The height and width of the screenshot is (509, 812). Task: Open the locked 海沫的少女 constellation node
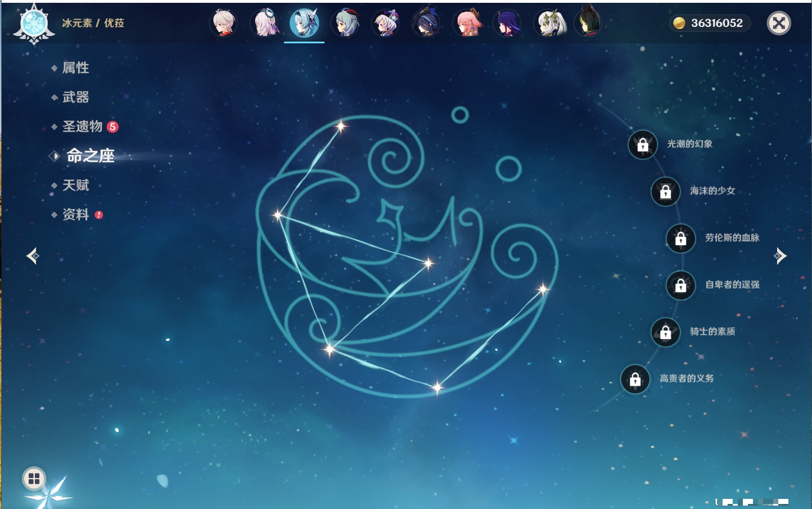click(x=666, y=192)
